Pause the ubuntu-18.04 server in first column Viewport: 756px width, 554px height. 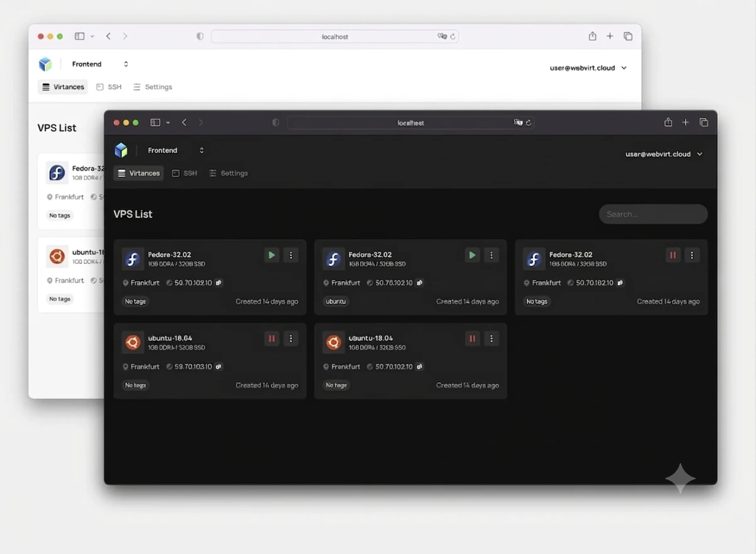[271, 339]
